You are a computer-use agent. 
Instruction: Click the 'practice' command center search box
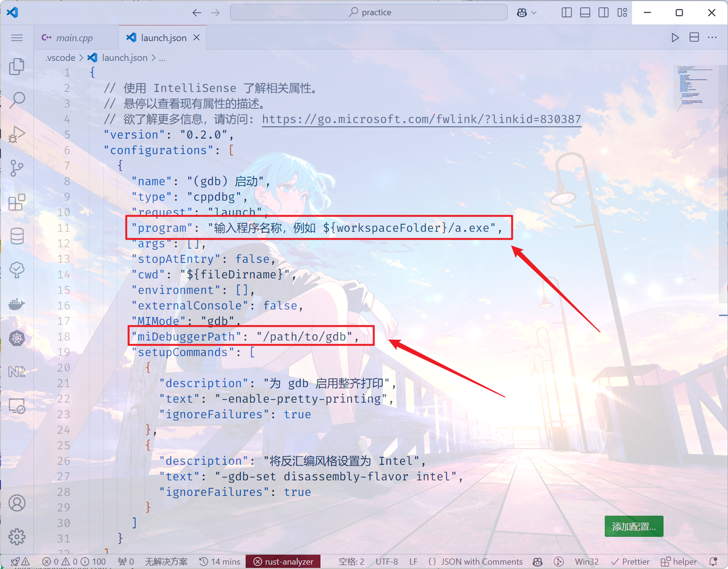369,13
